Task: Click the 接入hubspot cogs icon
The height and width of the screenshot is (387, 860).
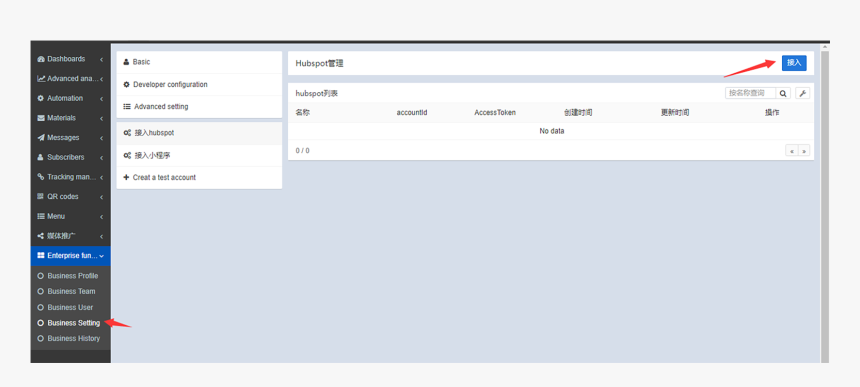Action: [127, 133]
